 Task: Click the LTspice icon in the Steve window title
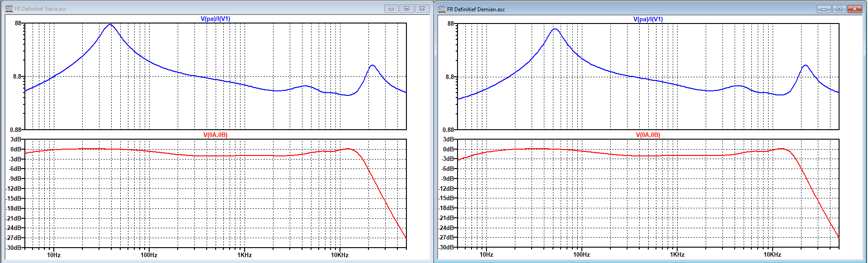[x=9, y=9]
